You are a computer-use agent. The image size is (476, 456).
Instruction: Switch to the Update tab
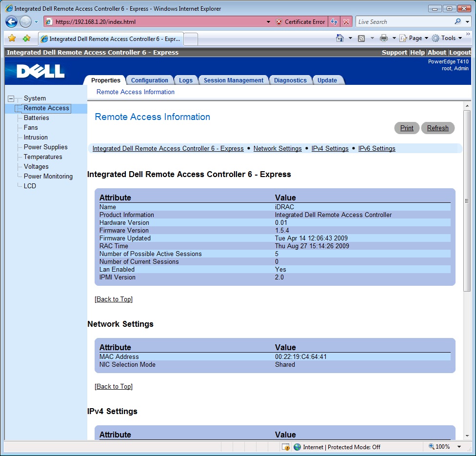[327, 80]
